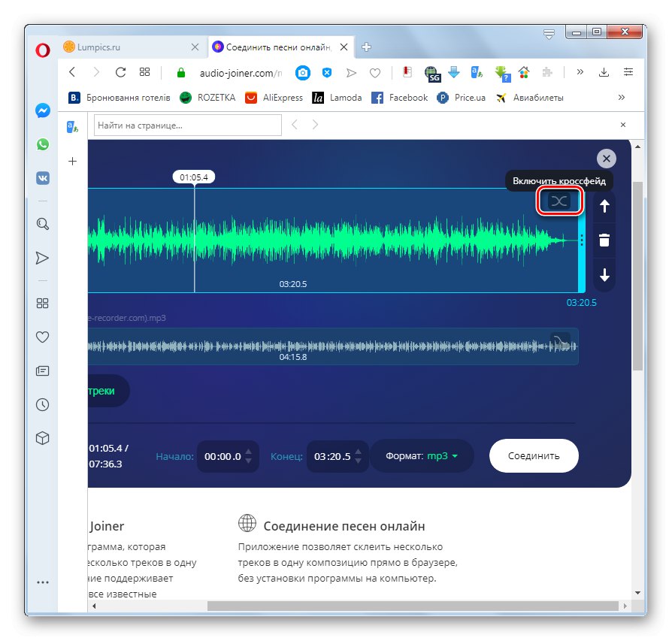Move the track down with the arrow
Viewport: 672px width, 641px height.
(x=604, y=274)
